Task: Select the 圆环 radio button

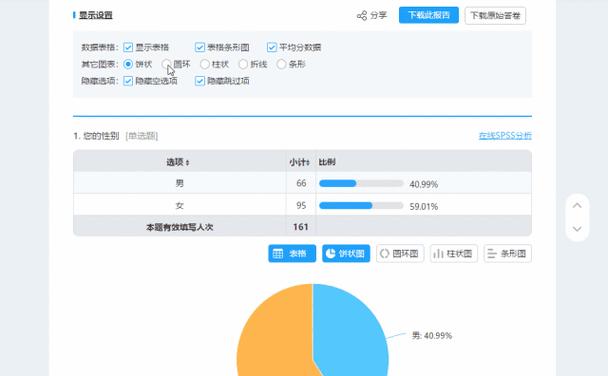Action: pyautogui.click(x=166, y=64)
